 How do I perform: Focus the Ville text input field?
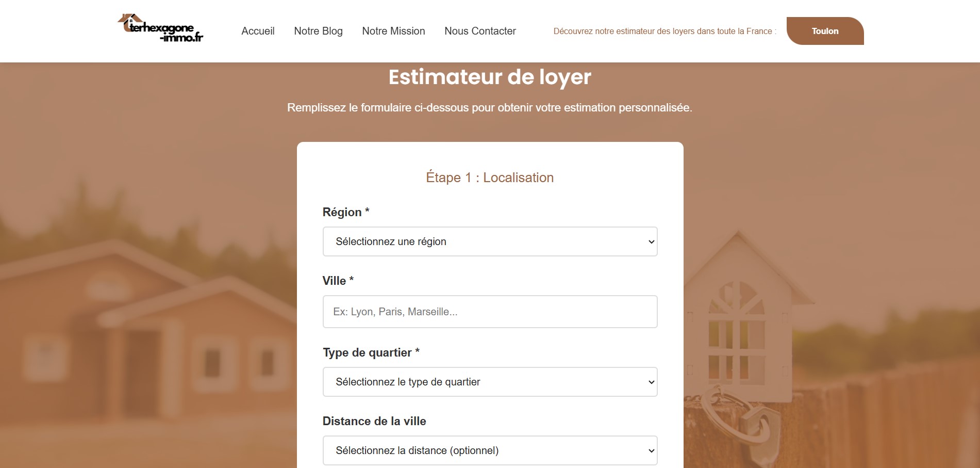pos(490,312)
